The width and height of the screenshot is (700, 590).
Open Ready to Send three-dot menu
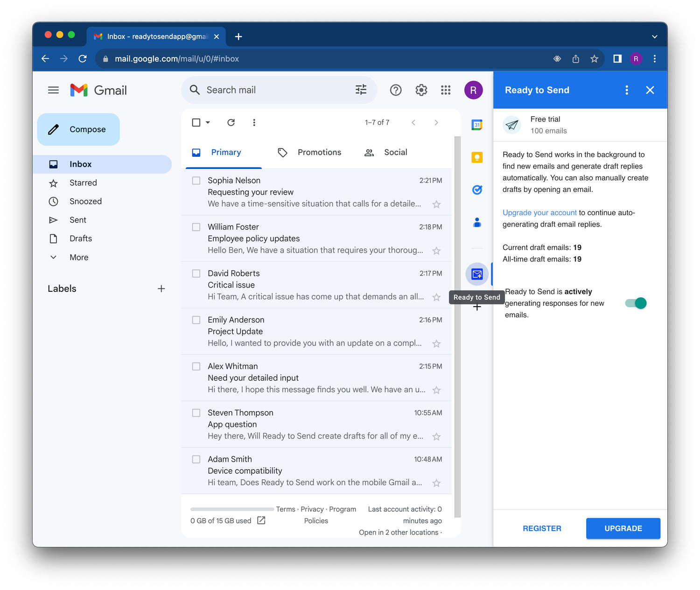tap(626, 90)
